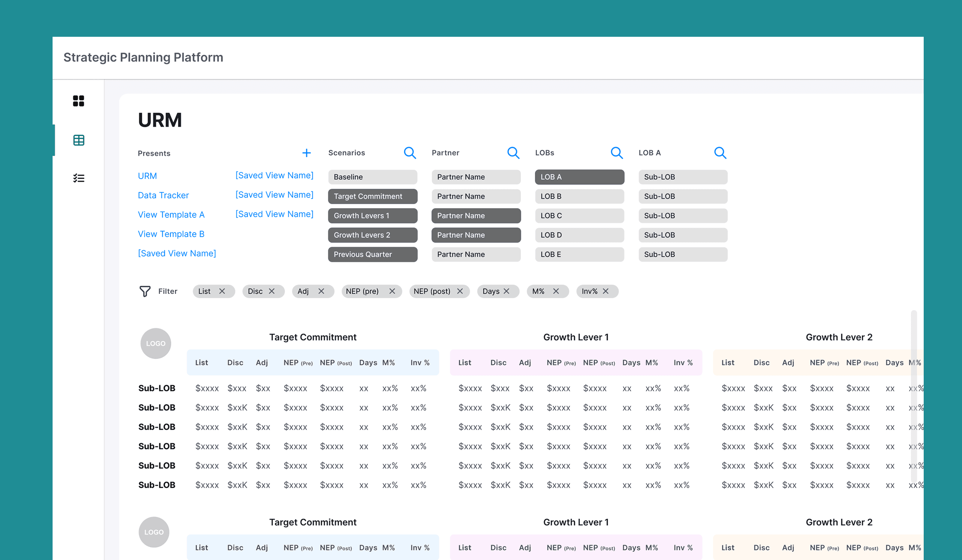Click the Scenarios search icon
This screenshot has width=962, height=560.
coord(410,153)
